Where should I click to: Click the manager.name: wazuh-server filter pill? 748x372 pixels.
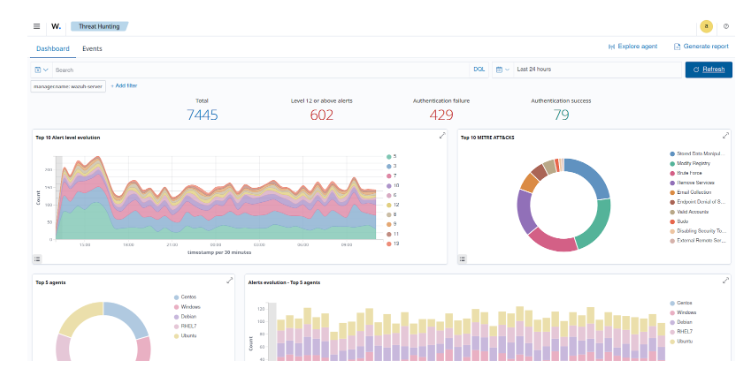68,86
